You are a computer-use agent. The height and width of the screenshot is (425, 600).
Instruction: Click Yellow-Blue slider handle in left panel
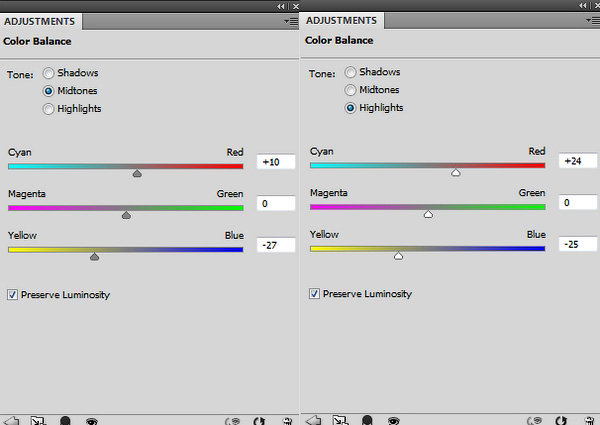click(95, 257)
